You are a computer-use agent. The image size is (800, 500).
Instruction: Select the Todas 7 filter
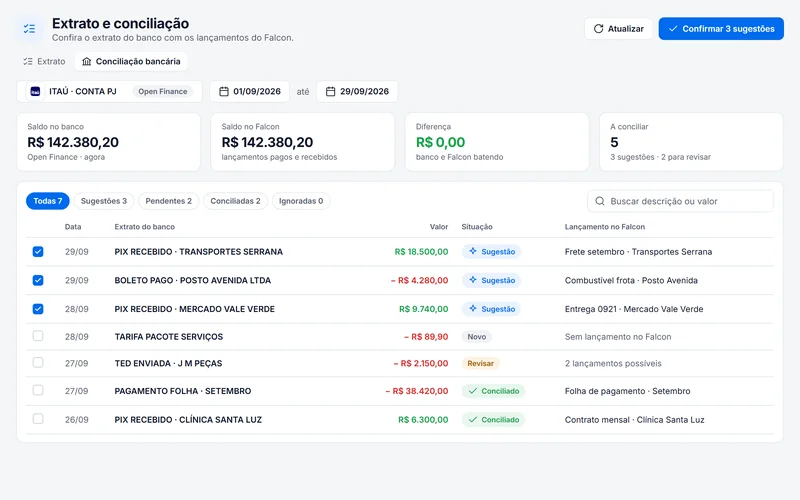[x=47, y=201]
